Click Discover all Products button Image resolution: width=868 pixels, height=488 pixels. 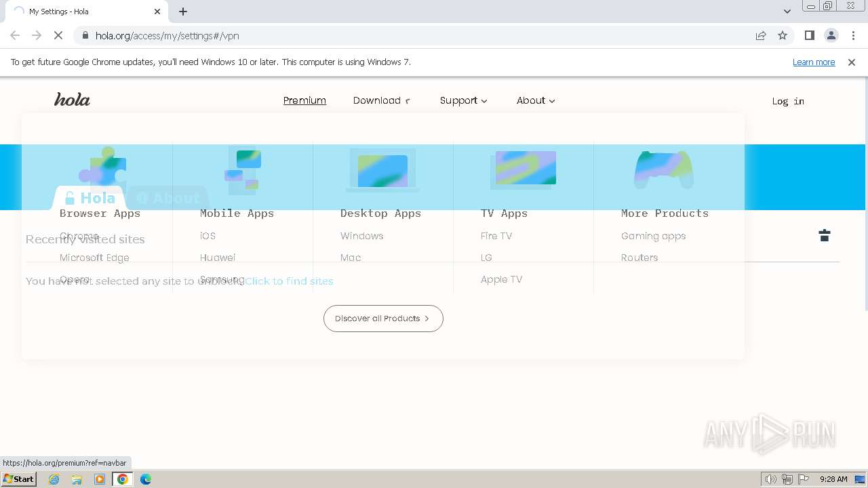click(x=383, y=319)
